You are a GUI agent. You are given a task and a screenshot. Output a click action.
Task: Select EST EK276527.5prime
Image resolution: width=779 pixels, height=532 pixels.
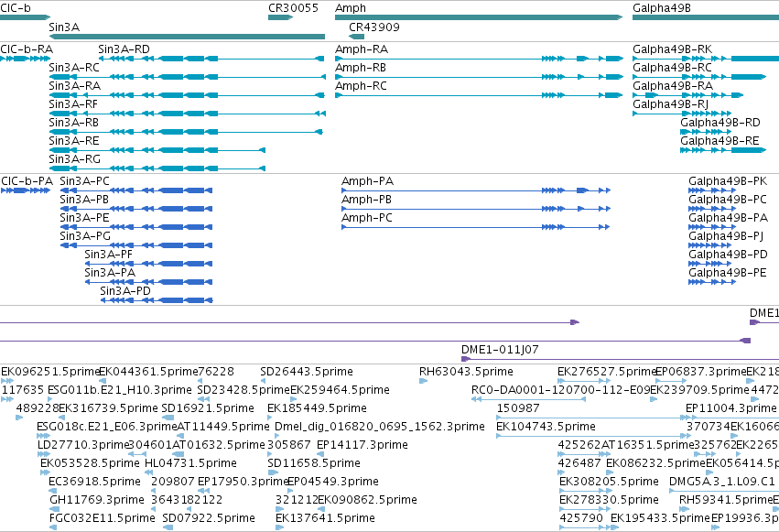point(584,381)
